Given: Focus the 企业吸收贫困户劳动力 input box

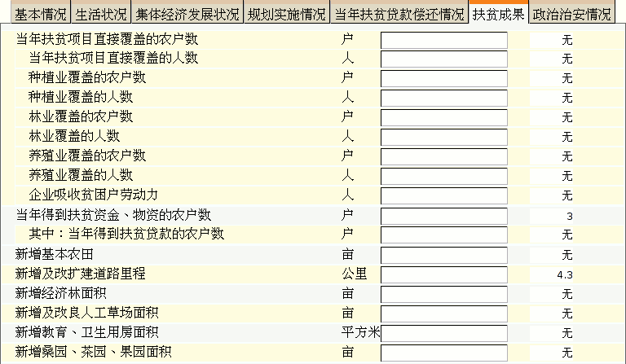Looking at the screenshot, I should point(444,196).
